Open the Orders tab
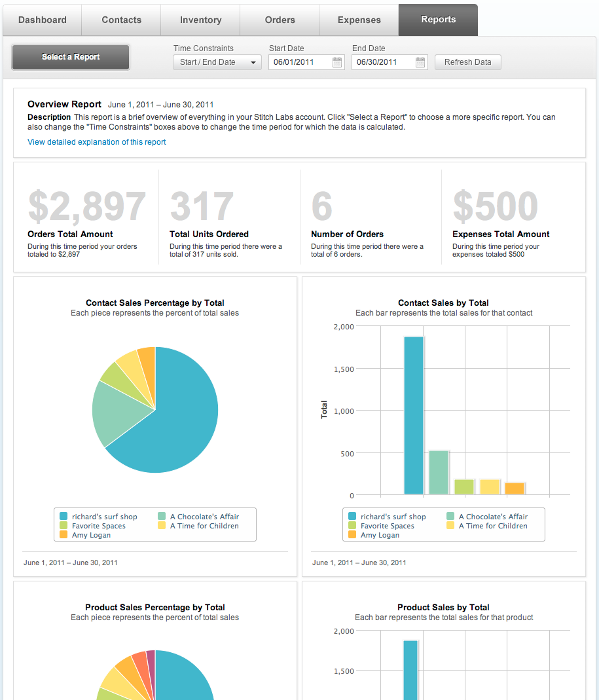This screenshot has height=700, width=599. [280, 20]
